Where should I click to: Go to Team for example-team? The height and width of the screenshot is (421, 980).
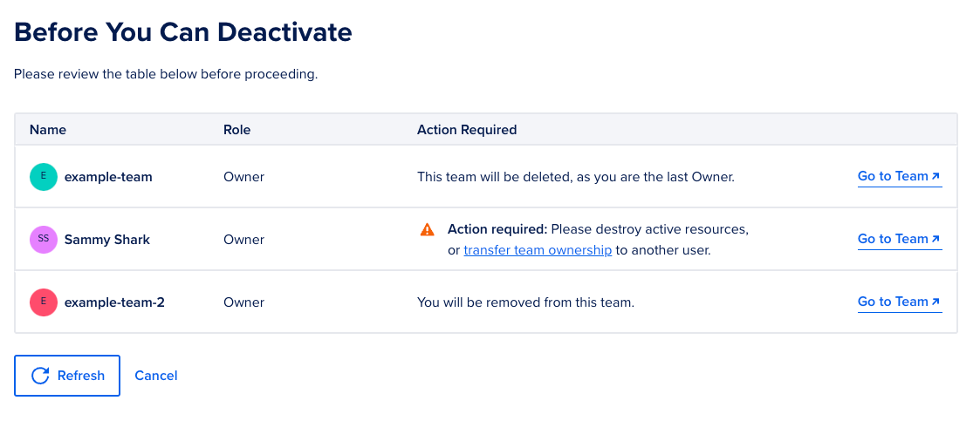pyautogui.click(x=893, y=176)
